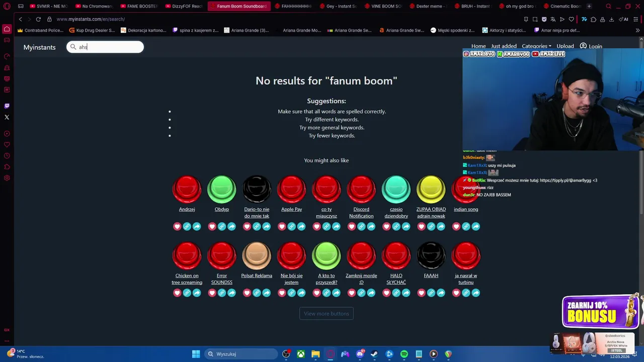Click the Login link
Viewport: 644px width, 362px height.
click(591, 46)
